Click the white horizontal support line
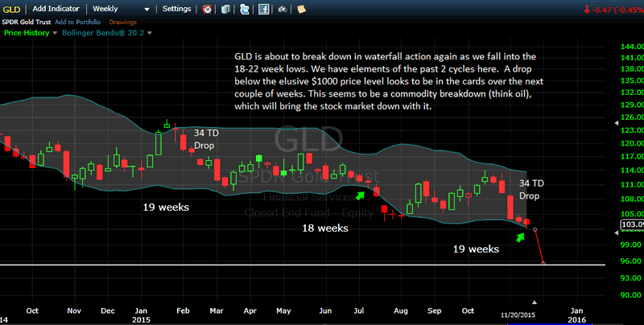 (x=242, y=265)
